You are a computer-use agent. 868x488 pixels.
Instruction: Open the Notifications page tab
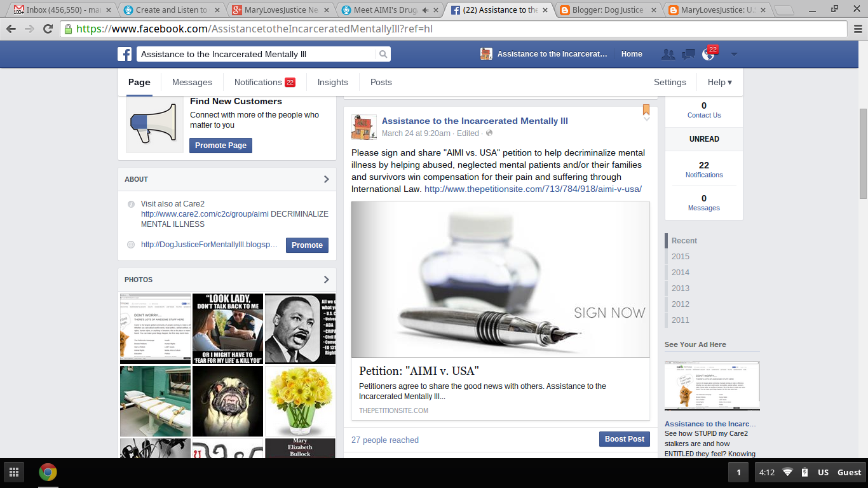point(264,82)
